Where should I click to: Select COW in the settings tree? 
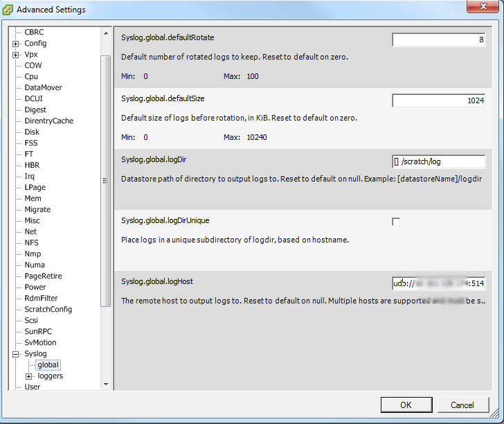[33, 65]
